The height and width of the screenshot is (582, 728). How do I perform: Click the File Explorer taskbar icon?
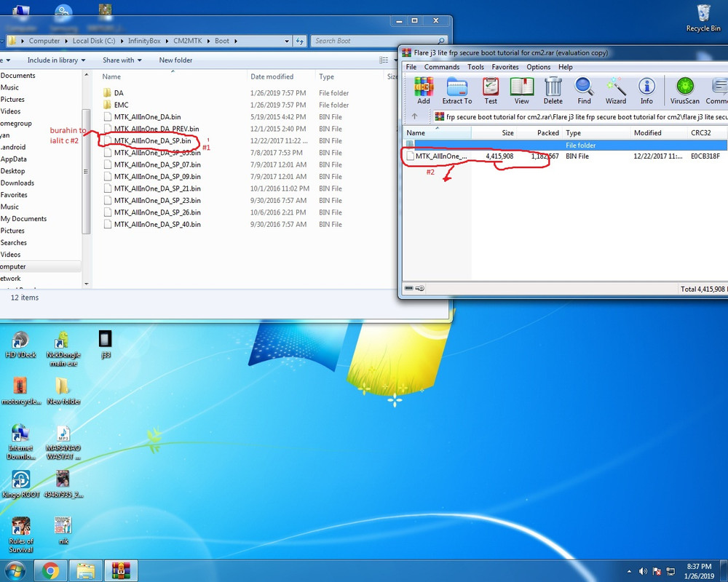coord(85,570)
